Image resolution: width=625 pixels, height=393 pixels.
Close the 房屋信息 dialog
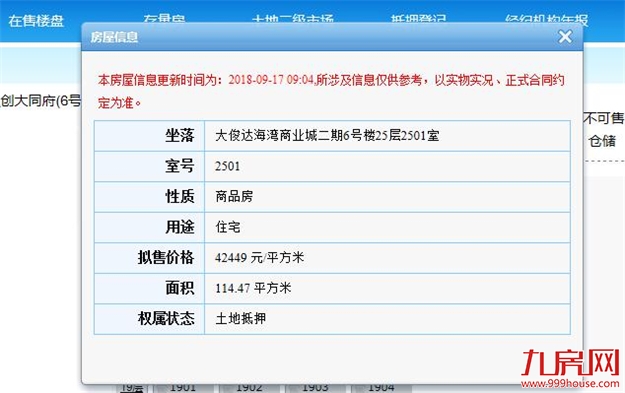coord(565,37)
